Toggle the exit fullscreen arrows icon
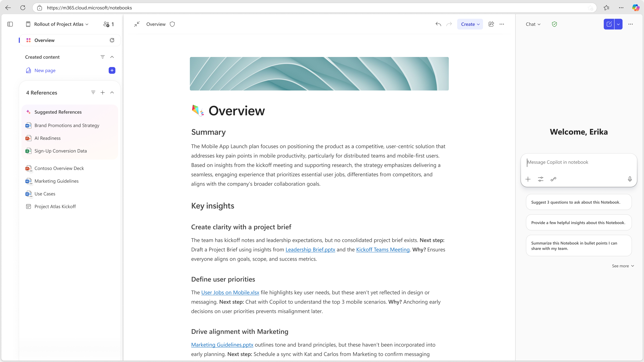This screenshot has height=362, width=644. point(137,24)
